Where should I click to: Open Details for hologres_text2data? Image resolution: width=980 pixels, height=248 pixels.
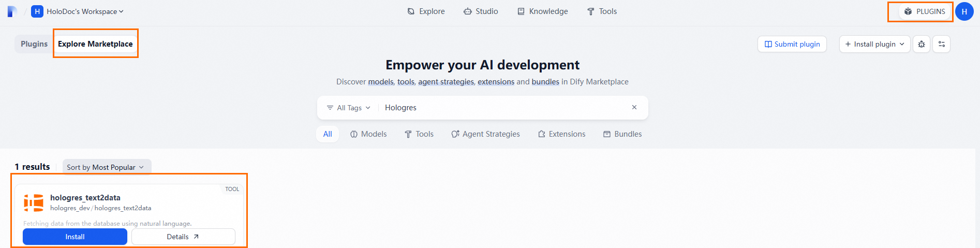183,237
